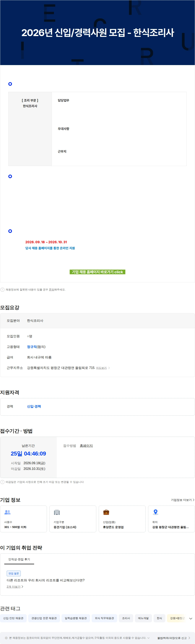Select the 일학습병행 채용관 tag

(76, 618)
